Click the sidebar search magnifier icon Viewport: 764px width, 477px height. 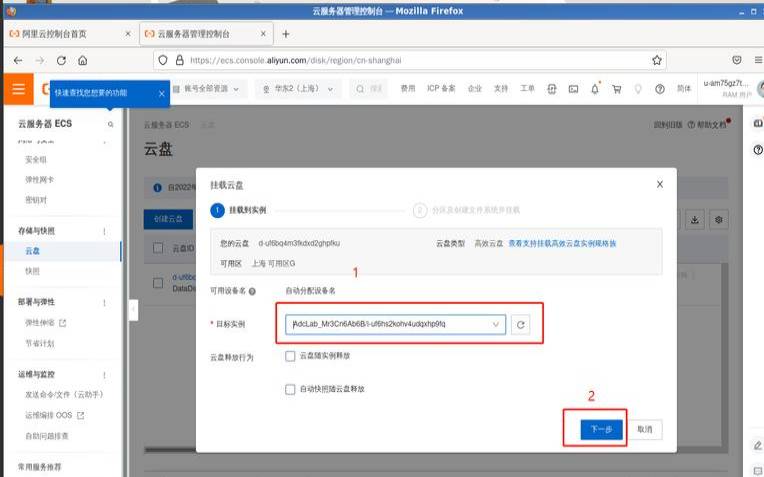click(111, 124)
